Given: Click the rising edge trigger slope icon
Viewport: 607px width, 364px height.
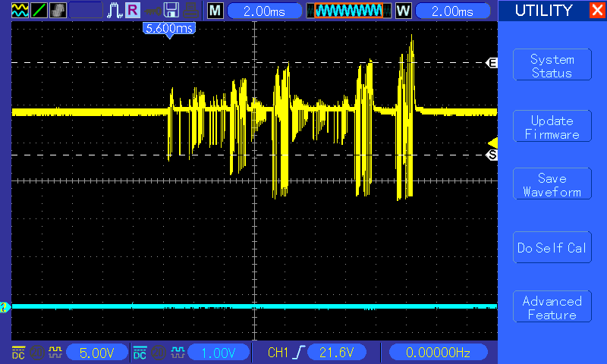Looking at the screenshot, I should [x=297, y=352].
